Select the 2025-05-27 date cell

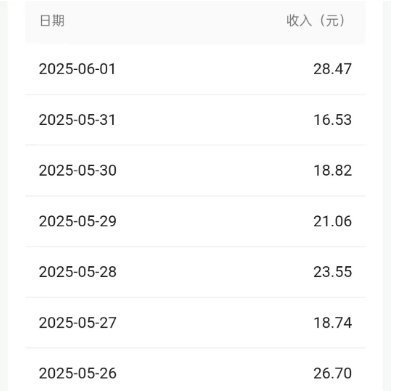(78, 322)
